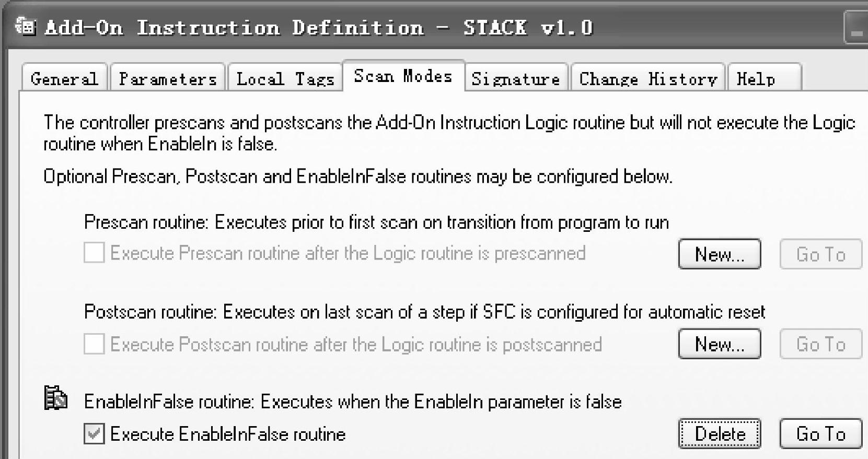Toggle the Execute EnableInFalse routine checkbox

point(94,434)
